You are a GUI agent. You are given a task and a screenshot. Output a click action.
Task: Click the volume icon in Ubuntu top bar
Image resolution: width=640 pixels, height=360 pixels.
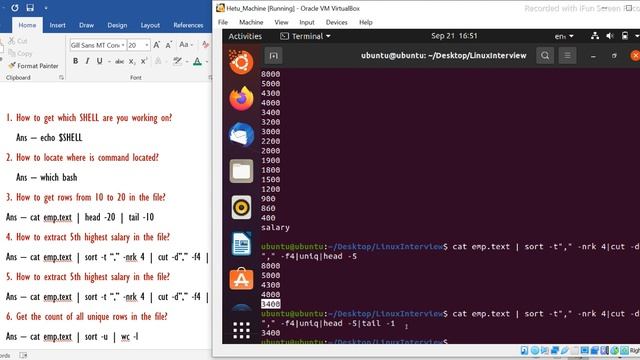(610, 36)
